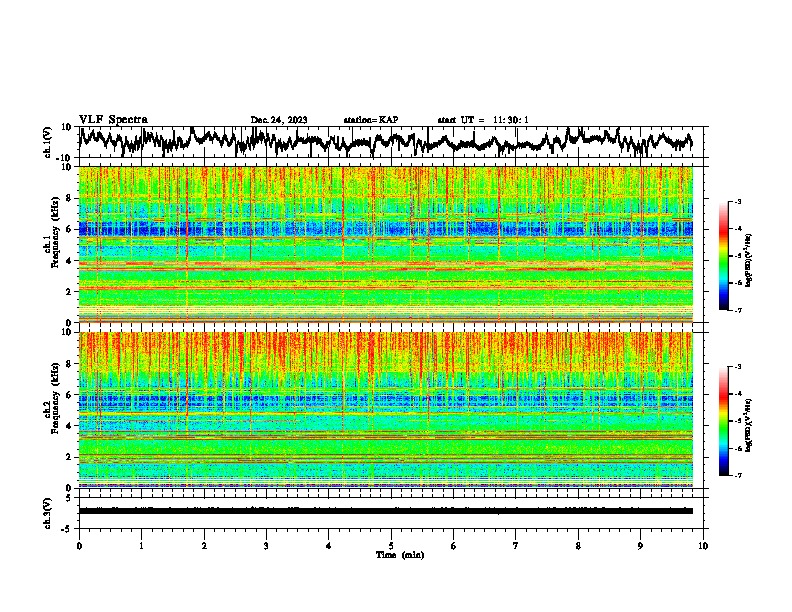The width and height of the screenshot is (792, 612).
Task: Click the "-10" tick on ch.1(V) axis
Action: [65, 158]
